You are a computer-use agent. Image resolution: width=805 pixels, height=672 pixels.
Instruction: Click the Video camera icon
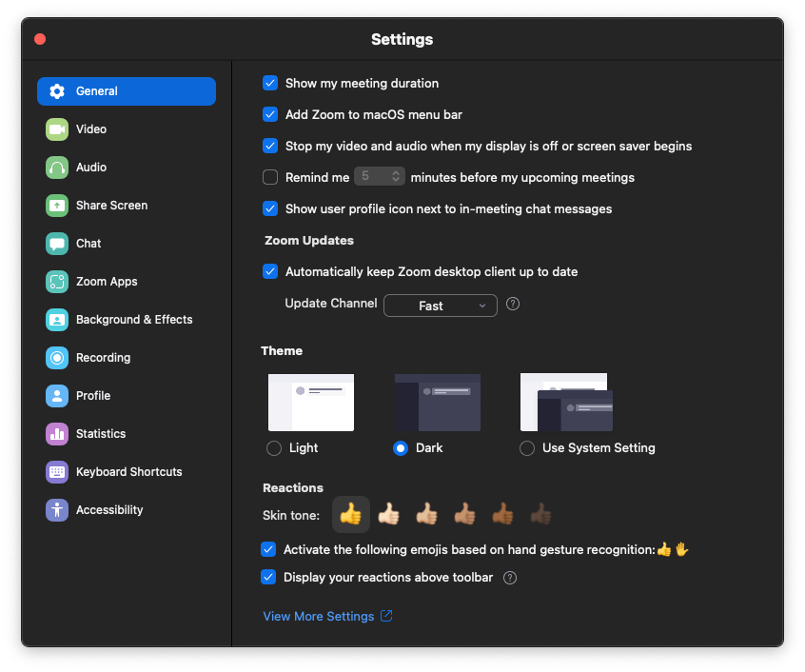pyautogui.click(x=57, y=129)
